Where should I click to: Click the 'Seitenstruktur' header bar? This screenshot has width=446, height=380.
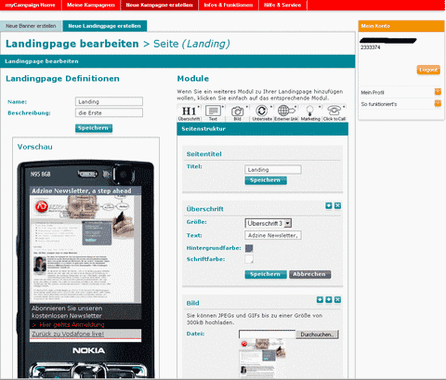point(262,129)
